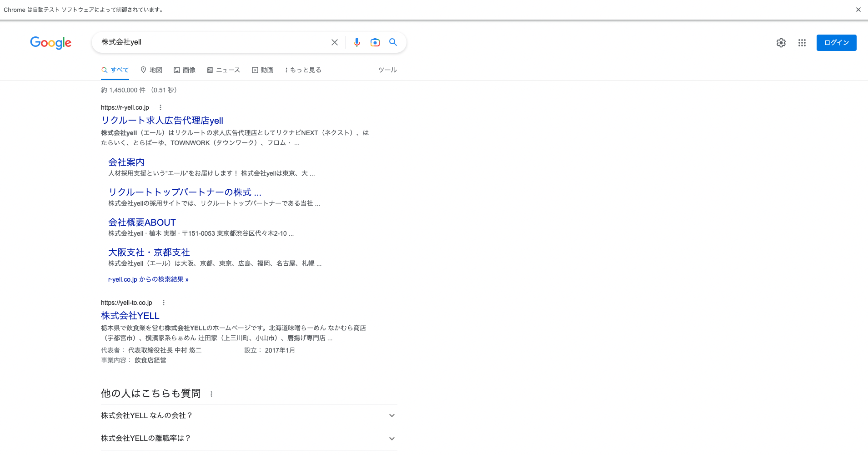
Task: Click the https://yell-to.co.jp URL text
Action: pos(126,303)
